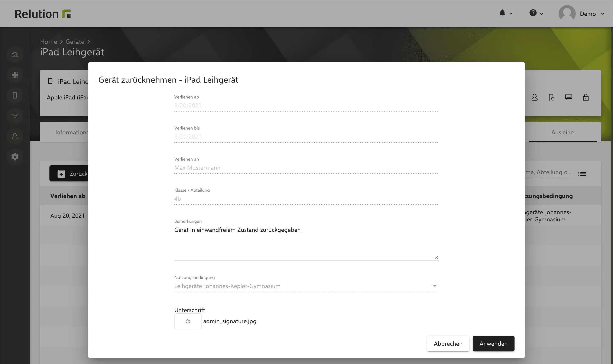613x364 pixels.
Task: Click the send message icon in device card
Action: (x=568, y=97)
